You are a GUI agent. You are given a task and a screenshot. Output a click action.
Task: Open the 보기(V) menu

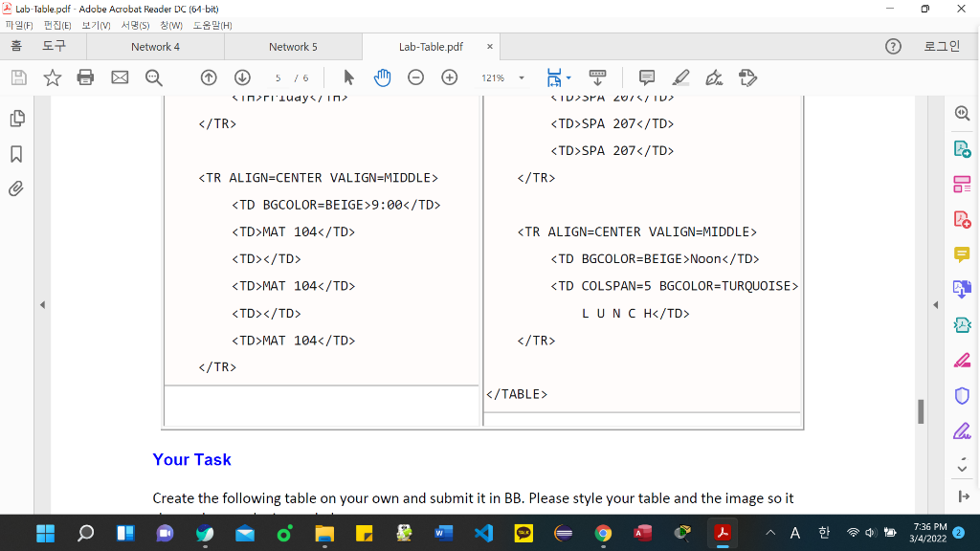(96, 25)
